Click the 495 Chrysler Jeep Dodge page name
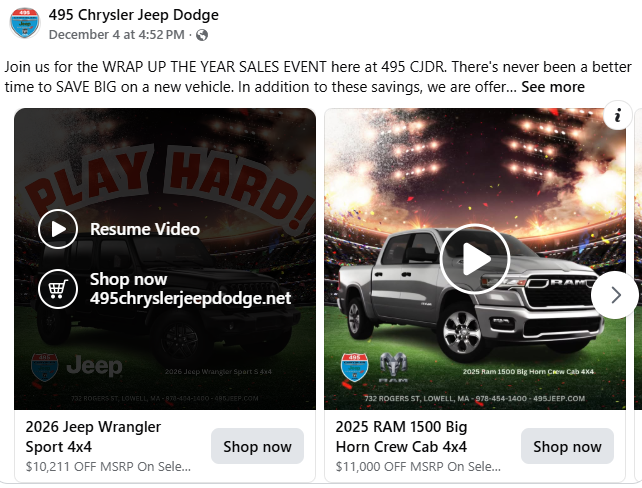This screenshot has width=642, height=488. pyautogui.click(x=133, y=15)
